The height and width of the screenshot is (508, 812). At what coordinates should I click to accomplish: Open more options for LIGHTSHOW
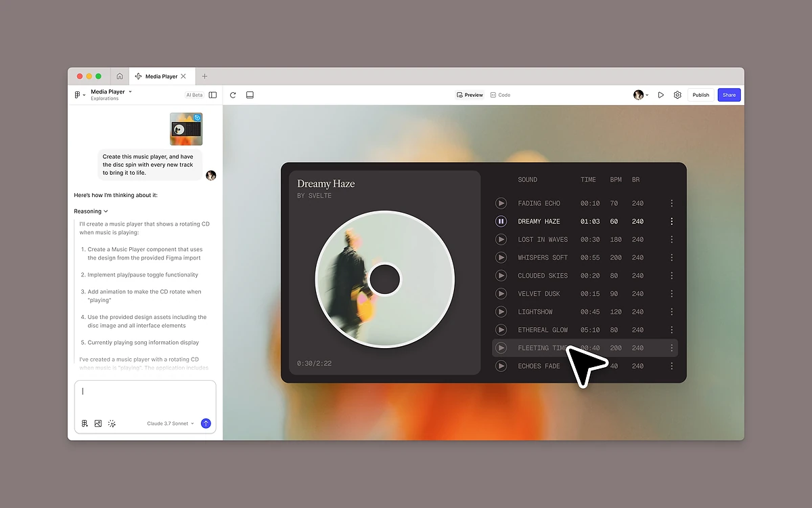671,312
